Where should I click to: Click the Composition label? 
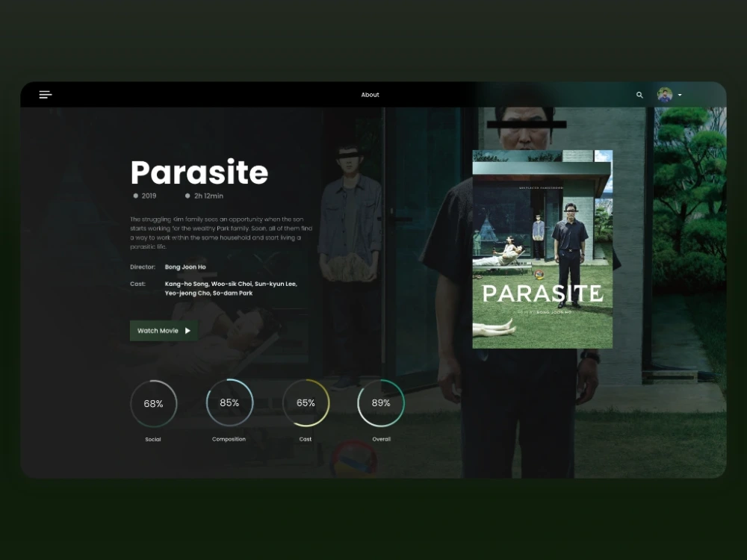pyautogui.click(x=229, y=439)
